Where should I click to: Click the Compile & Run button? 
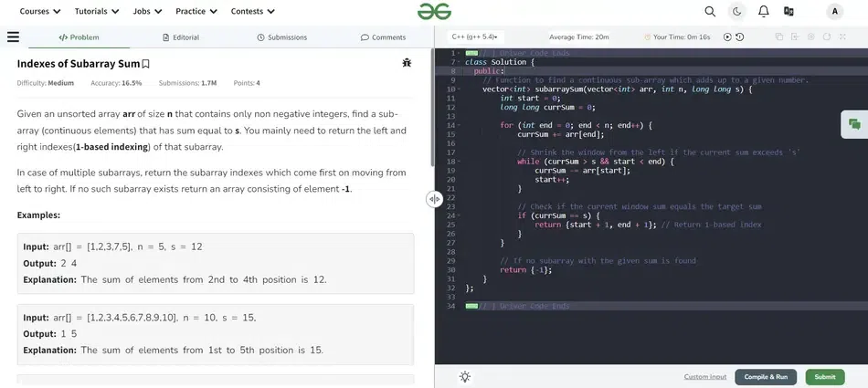[x=766, y=377]
